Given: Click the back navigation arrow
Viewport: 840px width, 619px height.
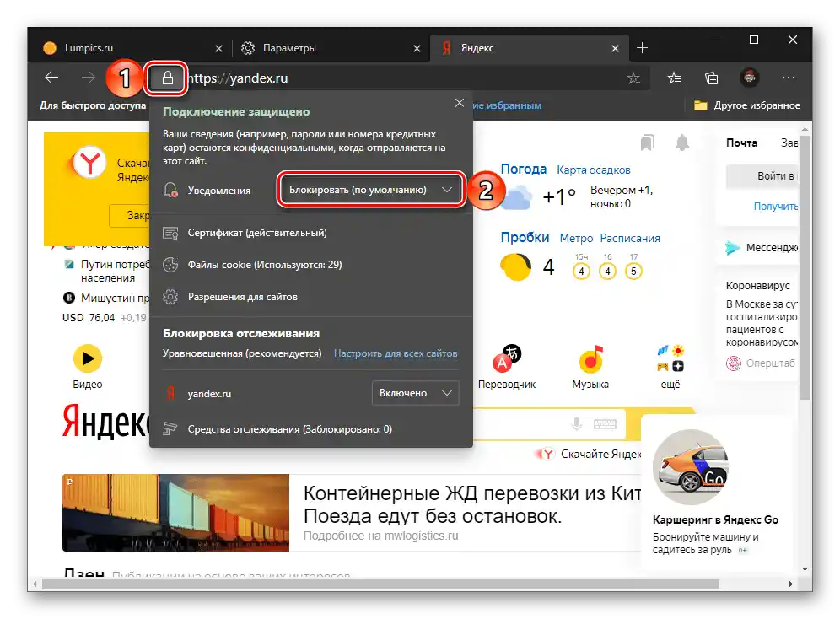Looking at the screenshot, I should tap(51, 77).
